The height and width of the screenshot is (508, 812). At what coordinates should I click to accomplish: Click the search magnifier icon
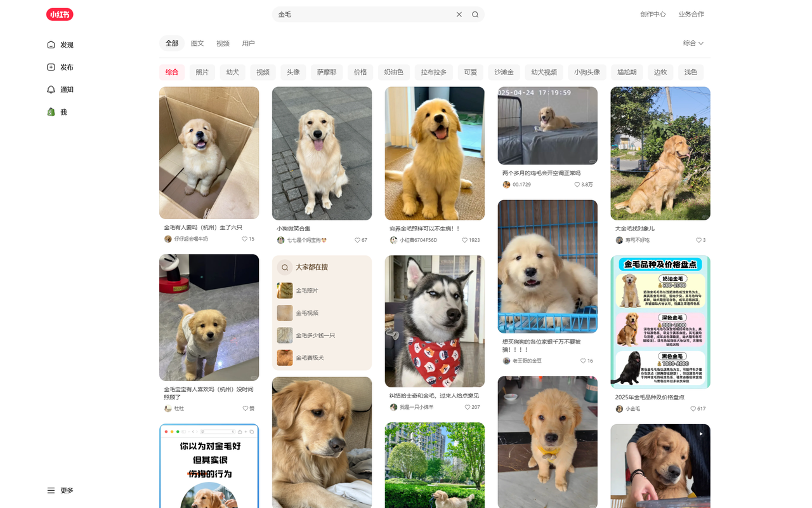point(475,14)
